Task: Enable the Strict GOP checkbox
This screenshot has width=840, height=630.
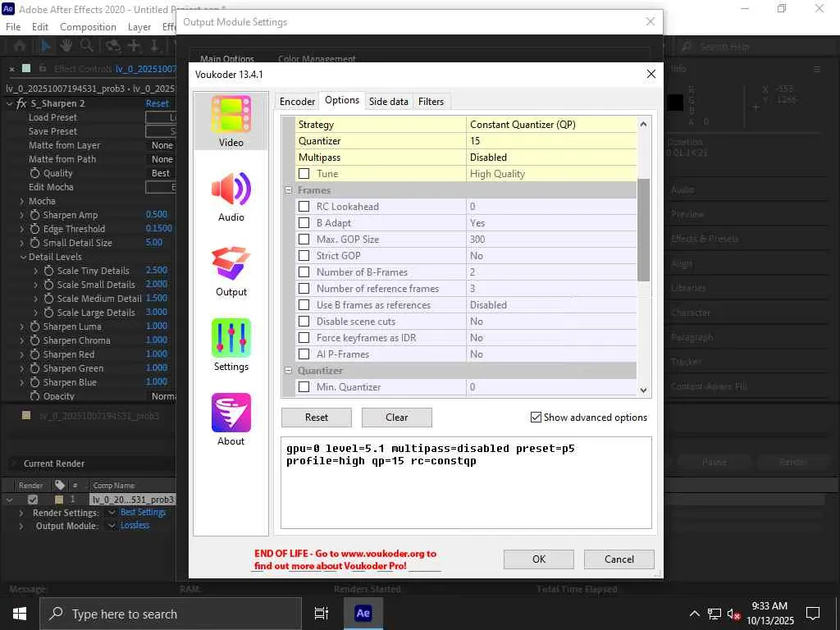Action: point(304,256)
